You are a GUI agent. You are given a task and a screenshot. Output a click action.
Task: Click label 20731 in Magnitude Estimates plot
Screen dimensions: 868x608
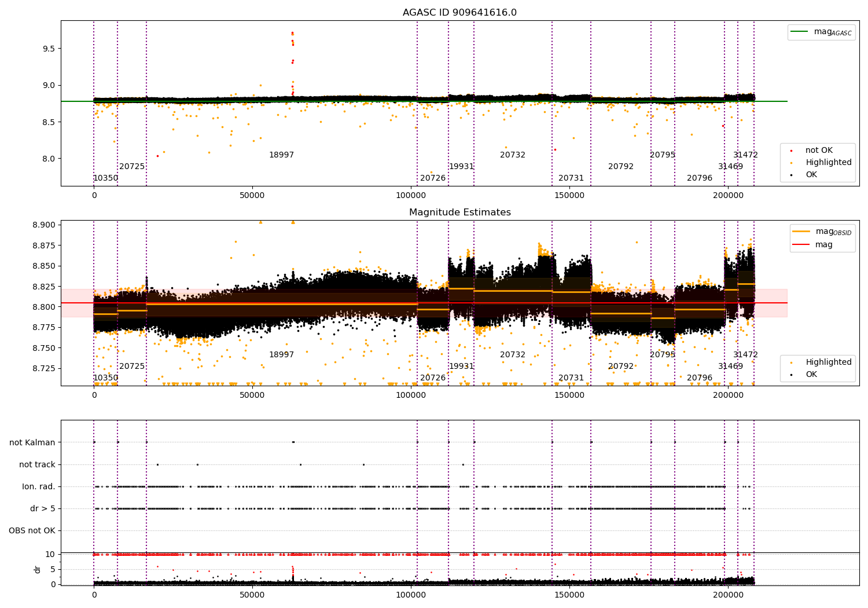point(571,378)
